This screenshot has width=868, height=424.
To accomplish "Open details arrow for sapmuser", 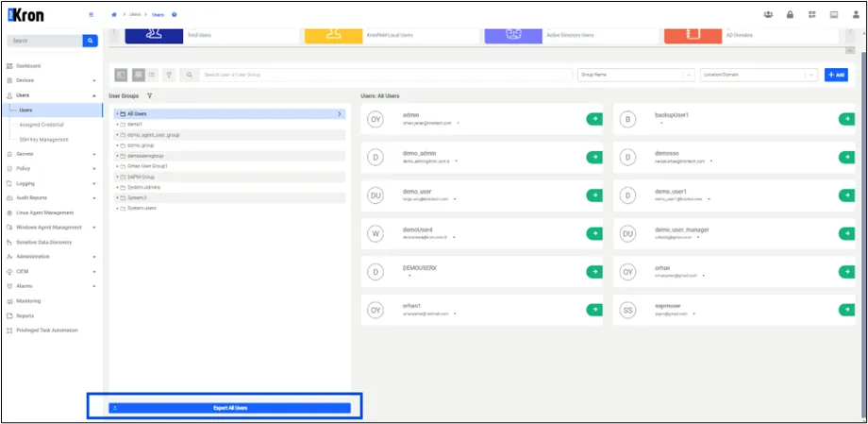I will click(847, 310).
